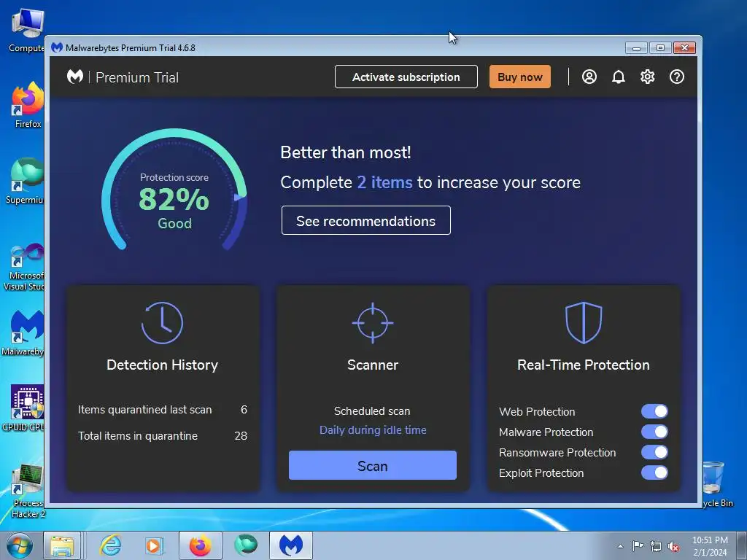747x560 pixels.
Task: Click Items quarantined last scan row
Action: (163, 410)
